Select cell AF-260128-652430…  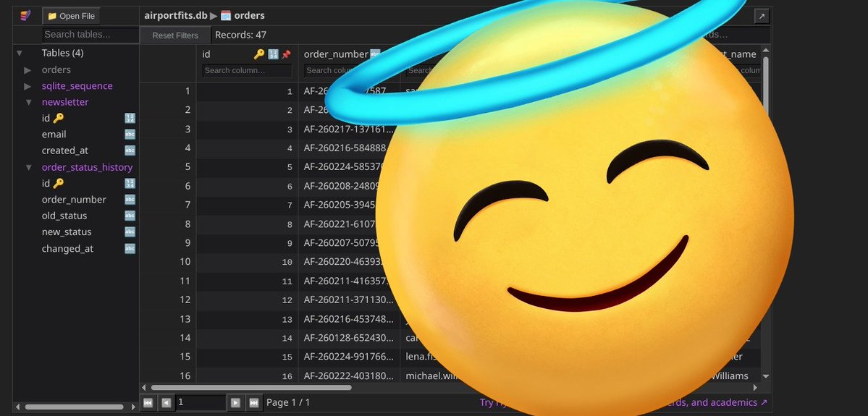click(x=349, y=338)
